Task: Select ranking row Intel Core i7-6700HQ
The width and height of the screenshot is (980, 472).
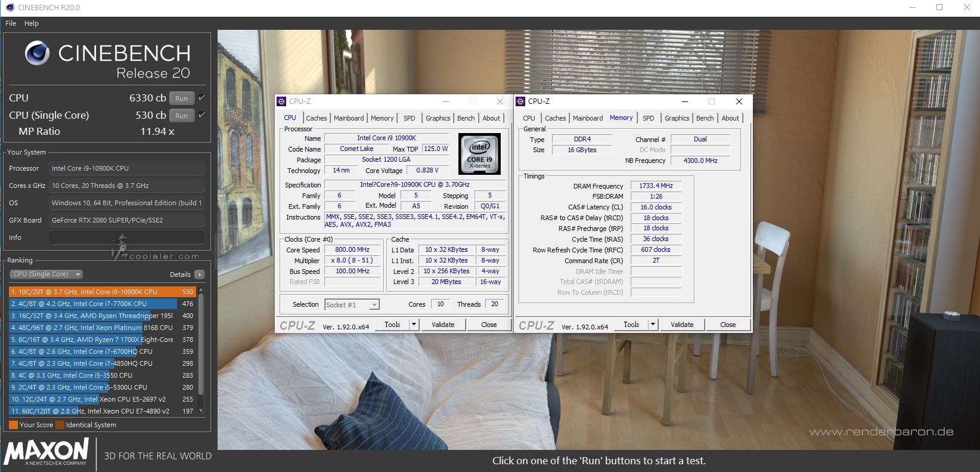Action: point(103,351)
